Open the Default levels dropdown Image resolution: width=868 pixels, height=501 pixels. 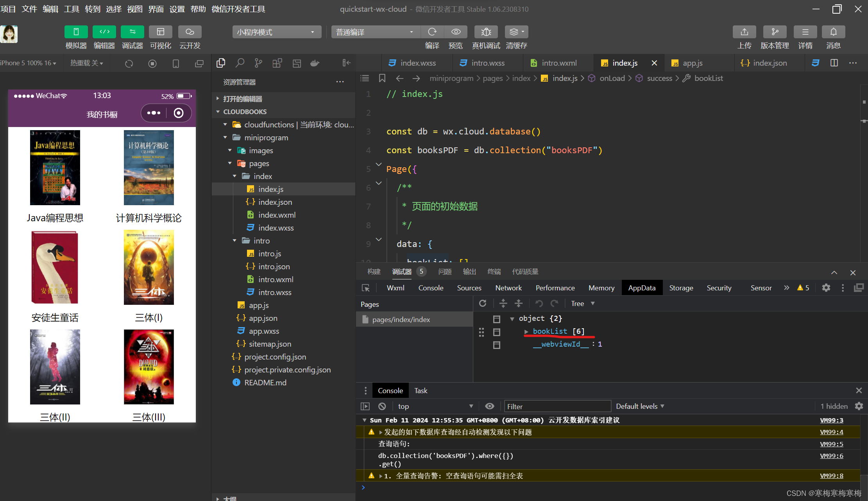tap(640, 406)
